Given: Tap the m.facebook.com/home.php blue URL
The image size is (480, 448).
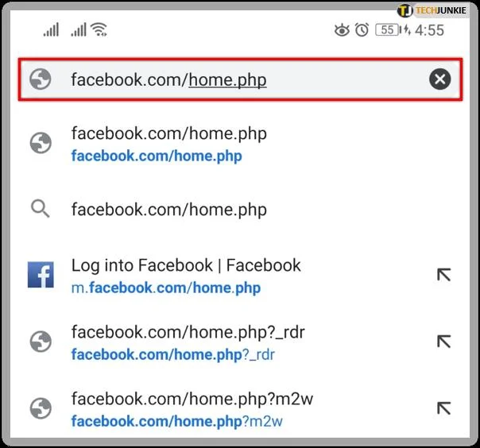Looking at the screenshot, I should point(166,288).
